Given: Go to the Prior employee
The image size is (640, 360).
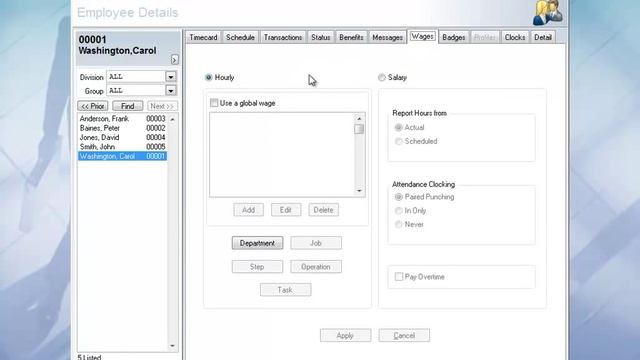Looking at the screenshot, I should pos(93,106).
